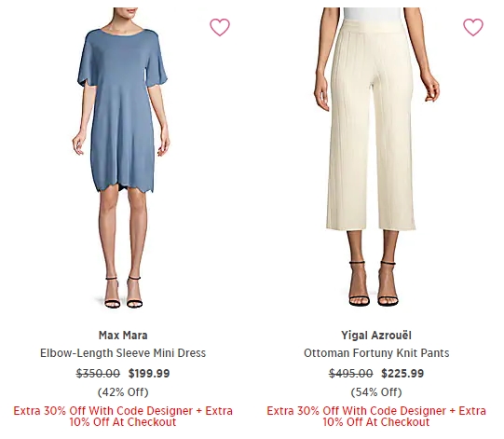Add Yigal Azrouël pants to wishlist heart

pyautogui.click(x=473, y=27)
